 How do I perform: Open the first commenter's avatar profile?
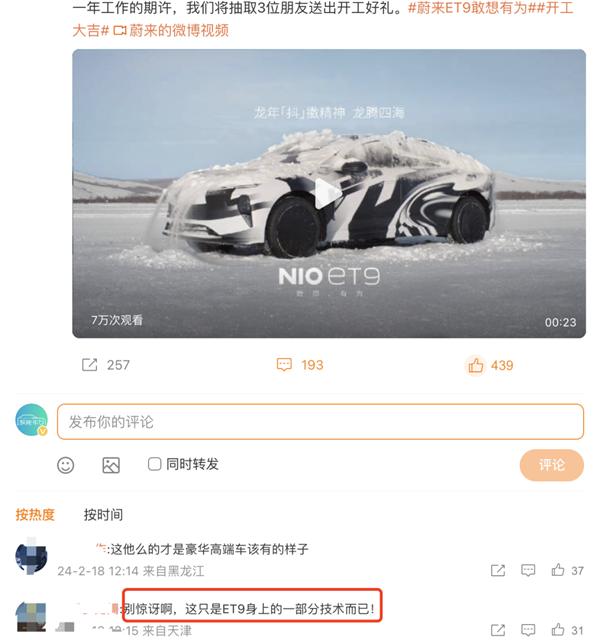point(31,557)
